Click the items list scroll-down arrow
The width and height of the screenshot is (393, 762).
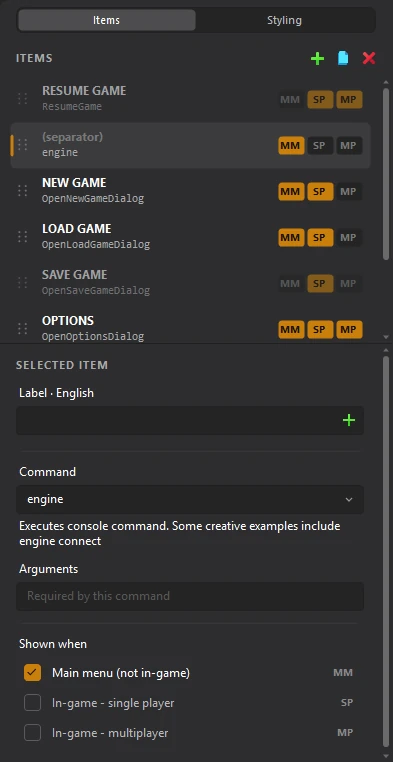pos(386,337)
